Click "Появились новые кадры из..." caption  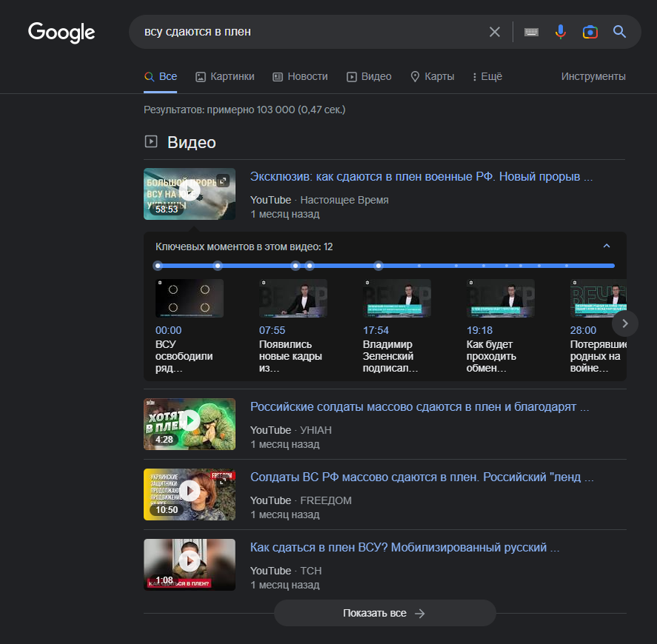tap(290, 356)
